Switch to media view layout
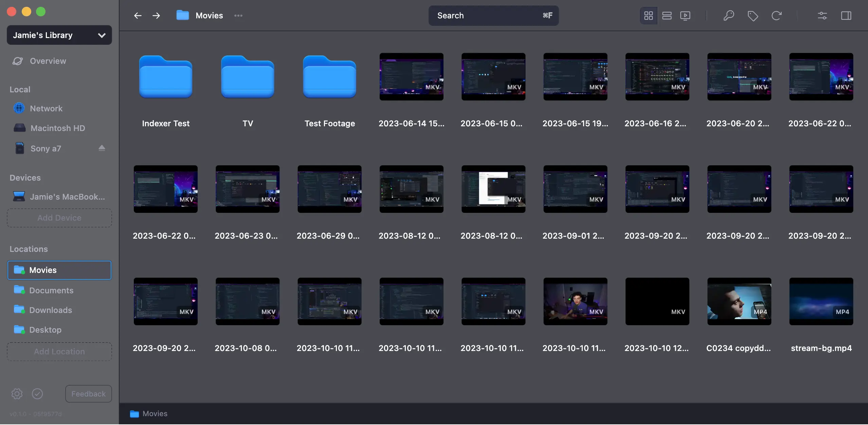The height and width of the screenshot is (425, 868). 685,16
